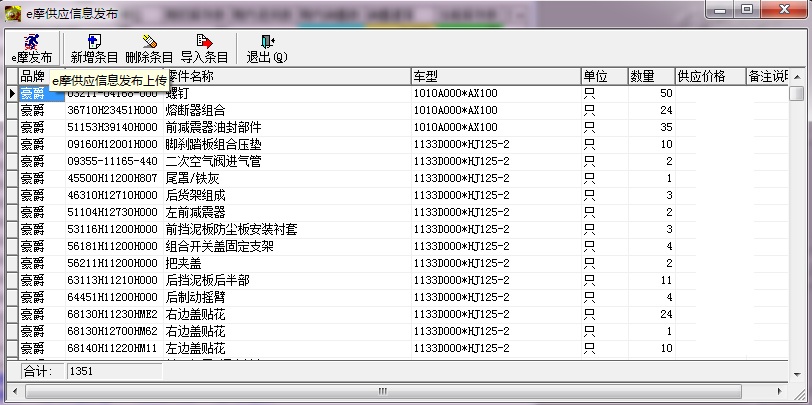Minimize the e摩供应信息发布 window

pyautogui.click(x=720, y=9)
